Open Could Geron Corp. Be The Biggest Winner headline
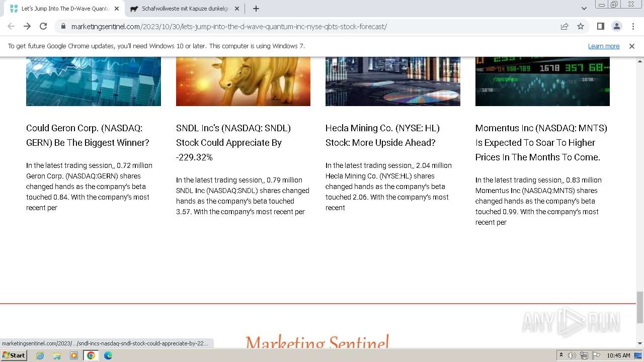This screenshot has height=362, width=644. point(88,135)
